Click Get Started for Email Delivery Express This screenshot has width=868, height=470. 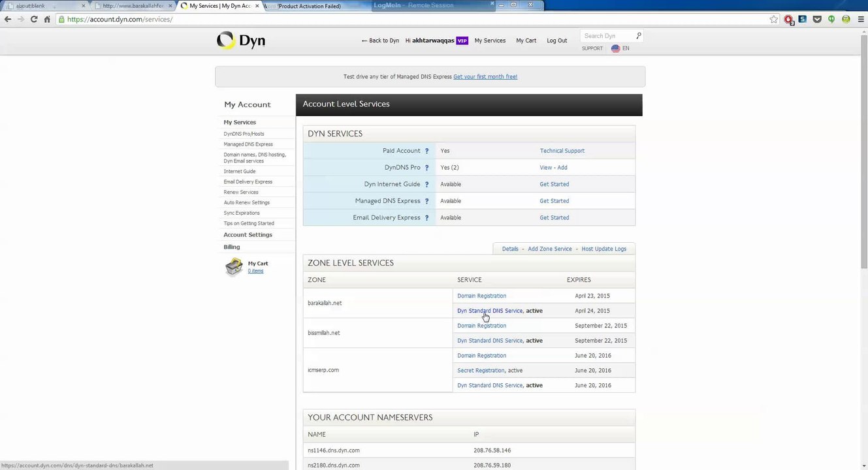pos(555,218)
